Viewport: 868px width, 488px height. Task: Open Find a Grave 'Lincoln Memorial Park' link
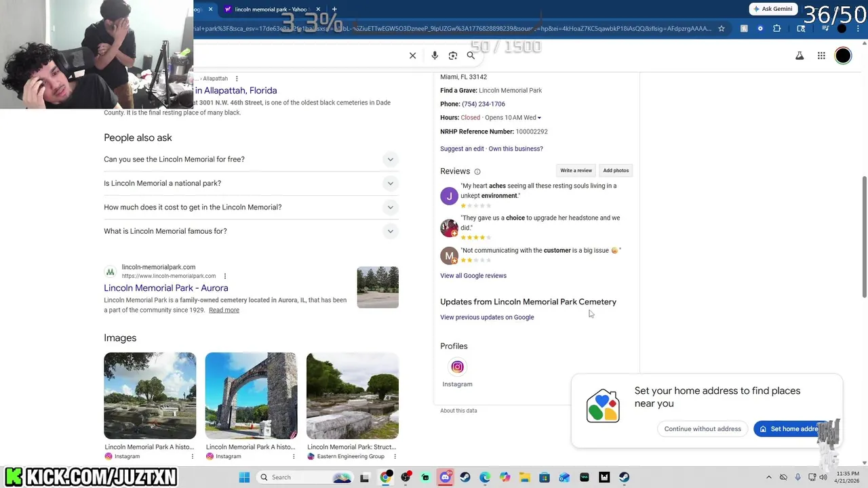[511, 90]
